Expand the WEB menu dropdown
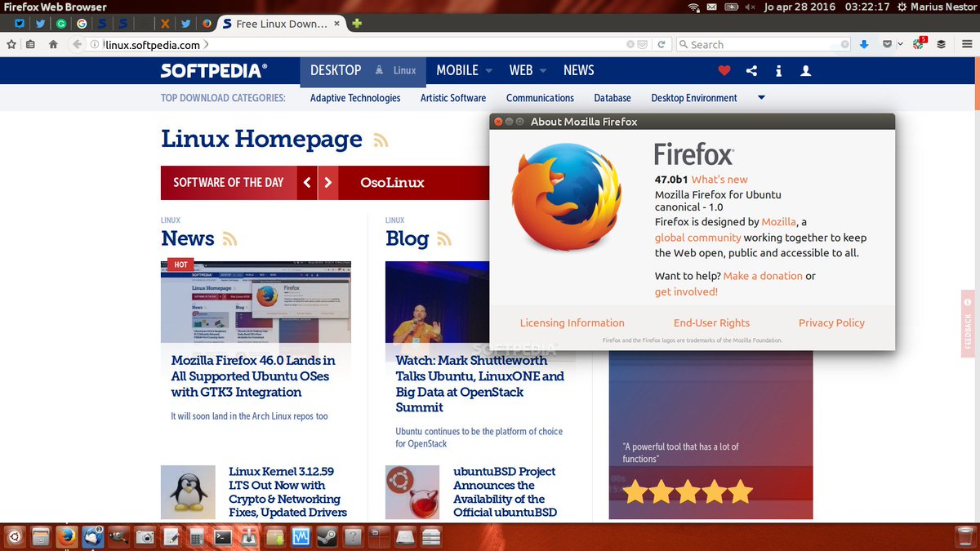The height and width of the screenshot is (551, 980). click(x=543, y=71)
